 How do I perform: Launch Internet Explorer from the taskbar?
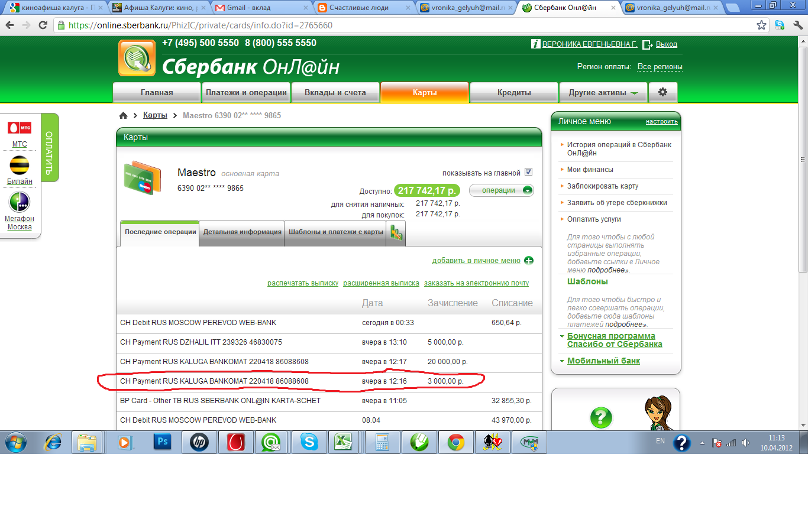click(x=53, y=442)
